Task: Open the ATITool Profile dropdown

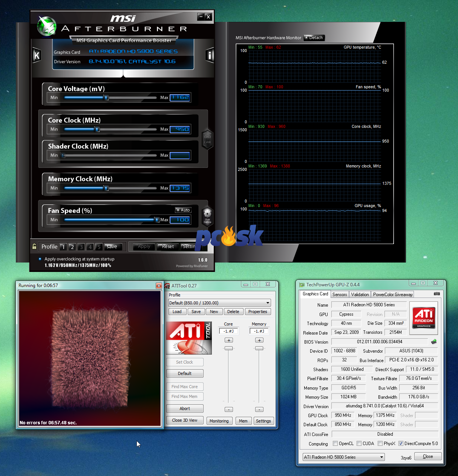Action: (219, 303)
